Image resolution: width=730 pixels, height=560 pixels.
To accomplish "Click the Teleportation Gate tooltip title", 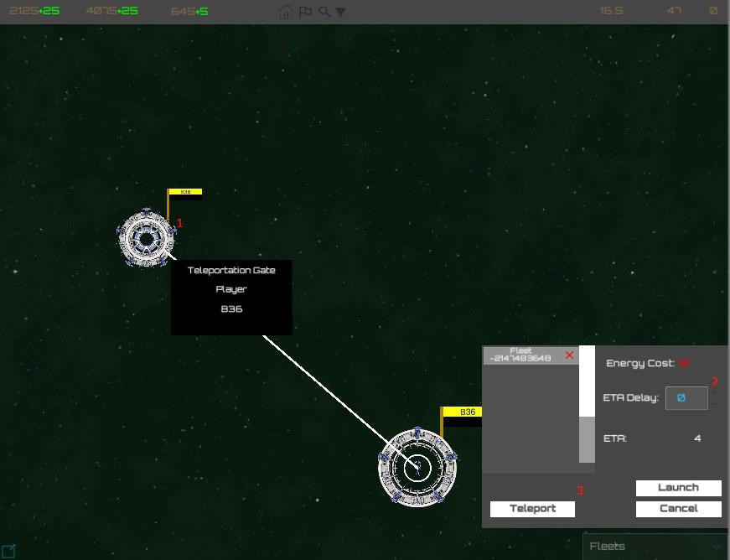I will [x=231, y=271].
